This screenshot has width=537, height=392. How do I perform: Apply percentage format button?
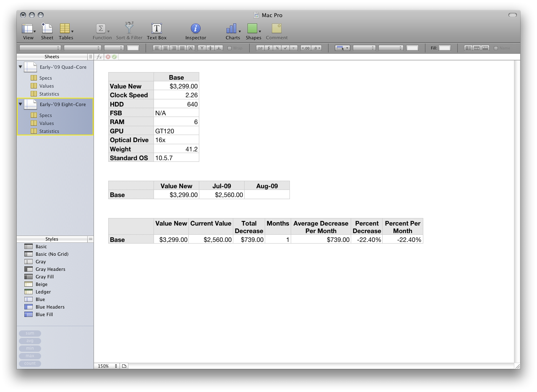click(x=277, y=48)
